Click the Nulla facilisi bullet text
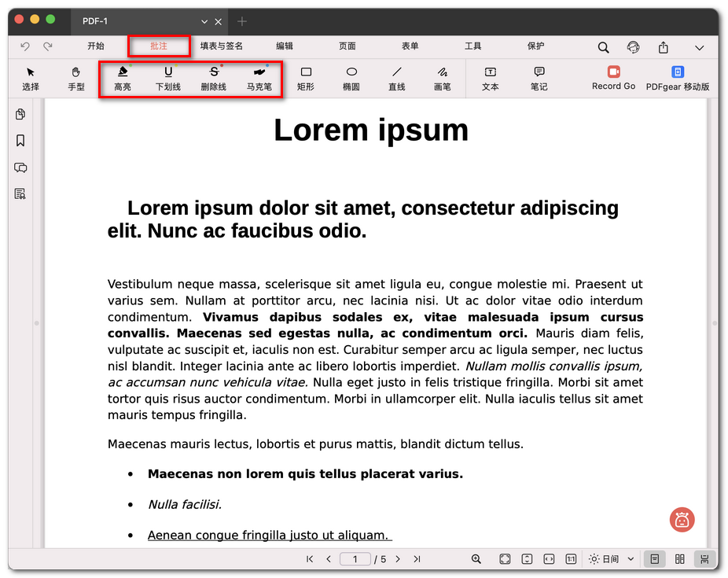The width and height of the screenshot is (728, 578). click(185, 504)
